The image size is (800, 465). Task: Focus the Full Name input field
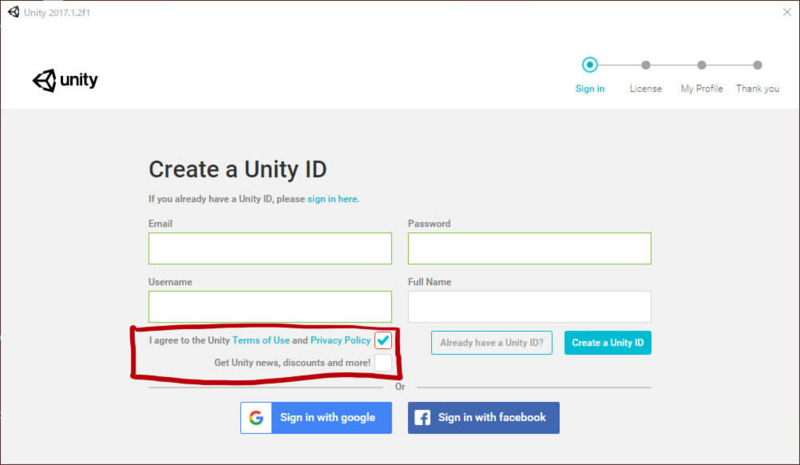tap(530, 307)
